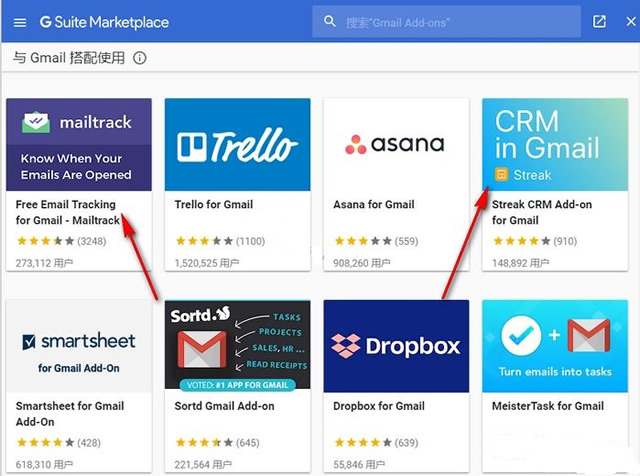Click the Mailtrack logo banner
This screenshot has width=640, height=476.
[x=79, y=145]
